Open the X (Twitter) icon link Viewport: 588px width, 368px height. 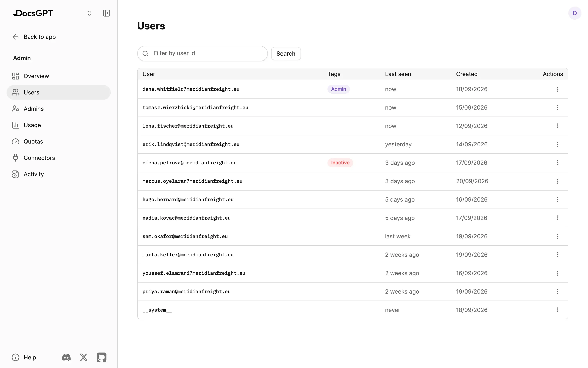pos(84,357)
